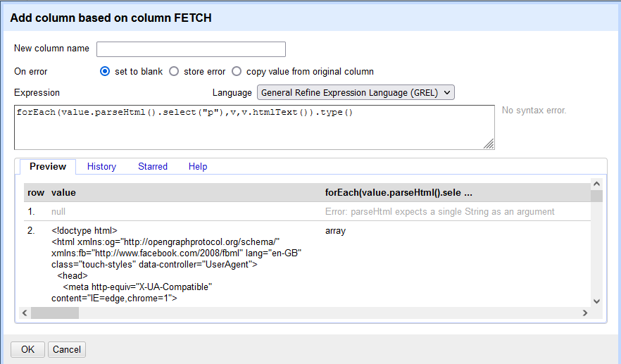
Task: Click the vertical scrollbar thumb in preview
Action: pyautogui.click(x=596, y=196)
